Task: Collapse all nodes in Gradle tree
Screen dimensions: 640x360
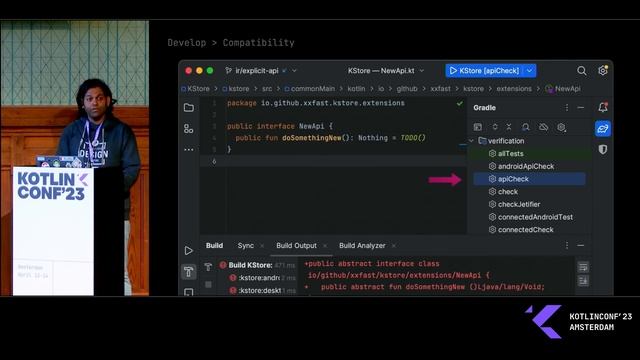Action: 509,127
